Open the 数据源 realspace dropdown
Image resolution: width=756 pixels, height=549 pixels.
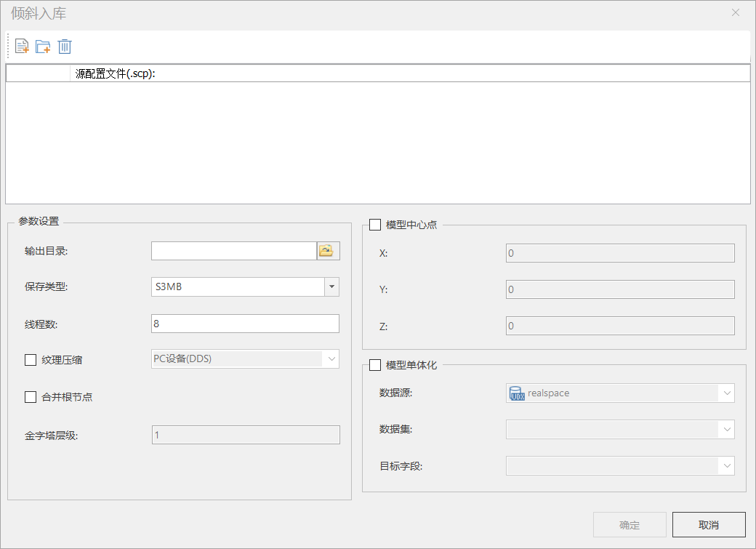click(x=727, y=393)
